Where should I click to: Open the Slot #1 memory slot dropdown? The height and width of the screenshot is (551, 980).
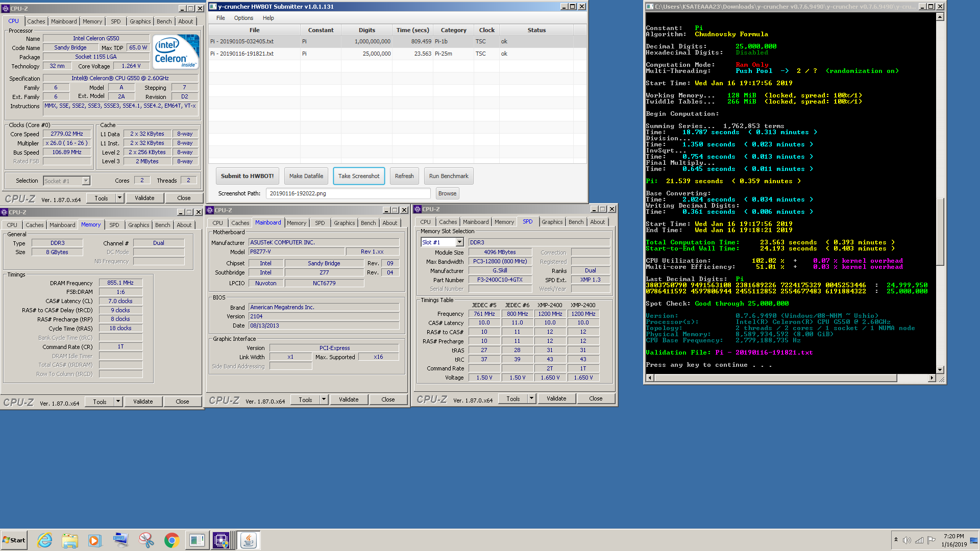(460, 242)
